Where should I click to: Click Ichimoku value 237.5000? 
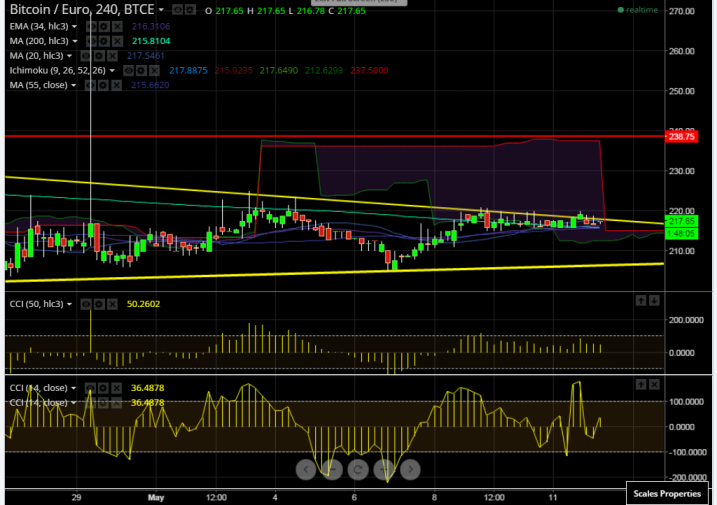point(369,70)
